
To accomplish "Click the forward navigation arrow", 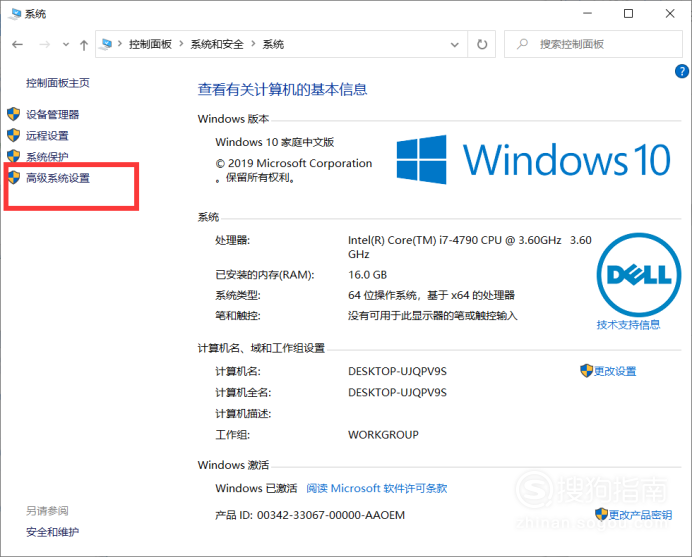I will (x=45, y=44).
